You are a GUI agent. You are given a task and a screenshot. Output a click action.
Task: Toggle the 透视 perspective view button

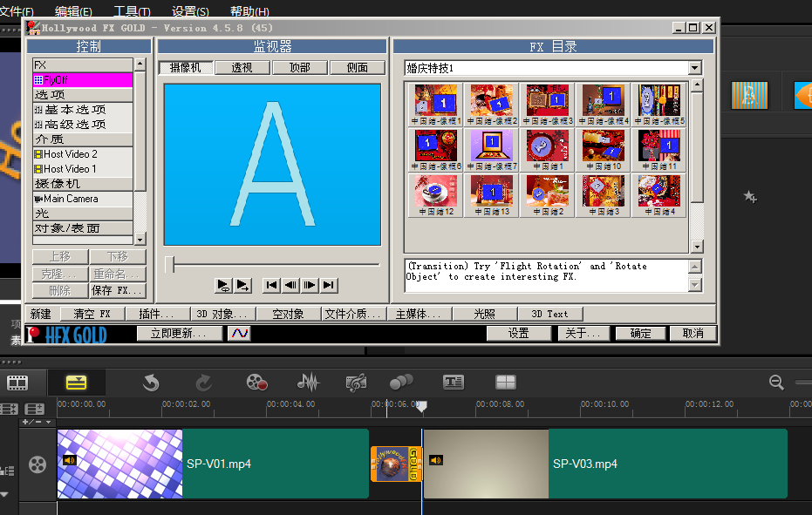pos(242,68)
